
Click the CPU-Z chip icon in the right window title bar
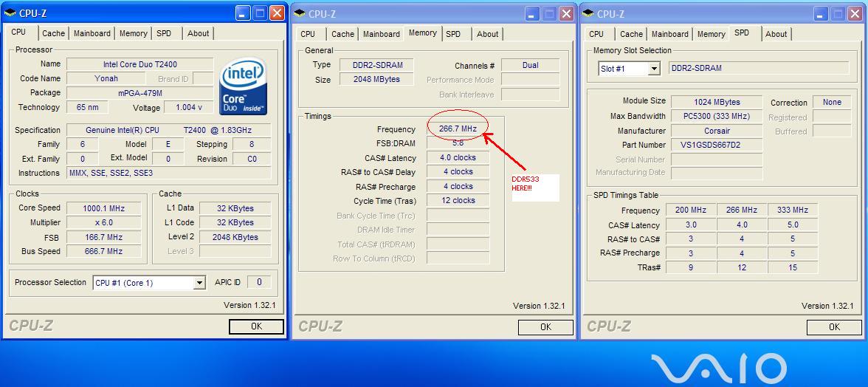click(x=588, y=14)
